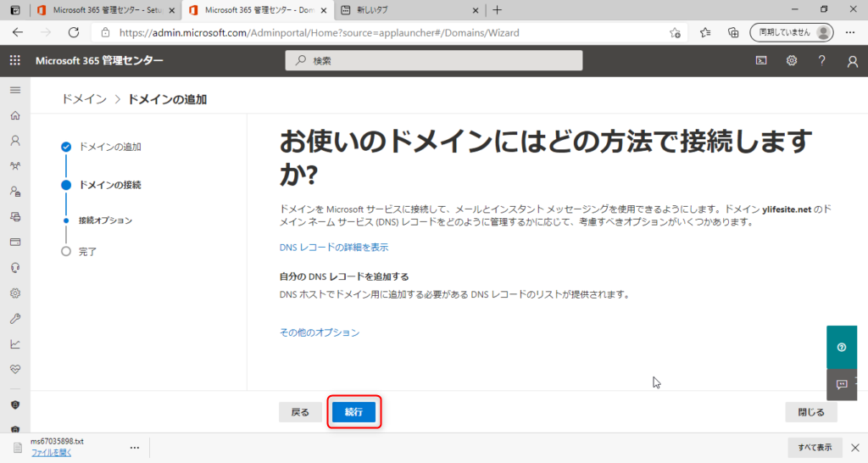Open settings gear in top header
868x463 pixels.
[792, 60]
